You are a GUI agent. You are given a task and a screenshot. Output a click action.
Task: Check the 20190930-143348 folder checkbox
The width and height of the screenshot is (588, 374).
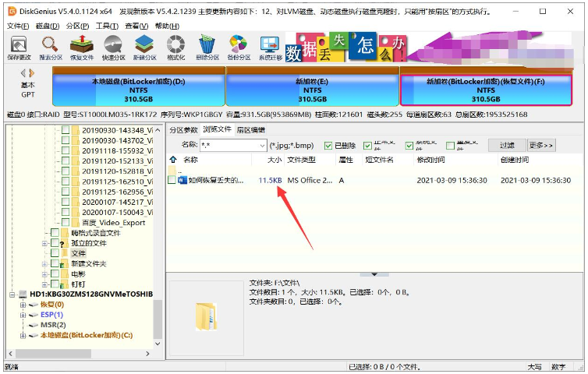66,130
